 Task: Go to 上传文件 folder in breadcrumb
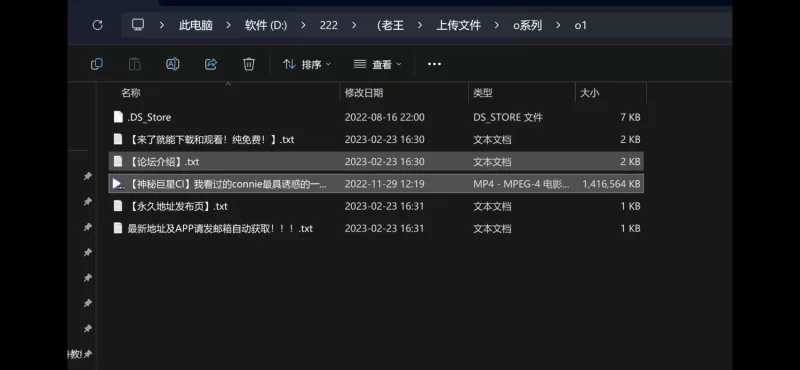(x=458, y=25)
